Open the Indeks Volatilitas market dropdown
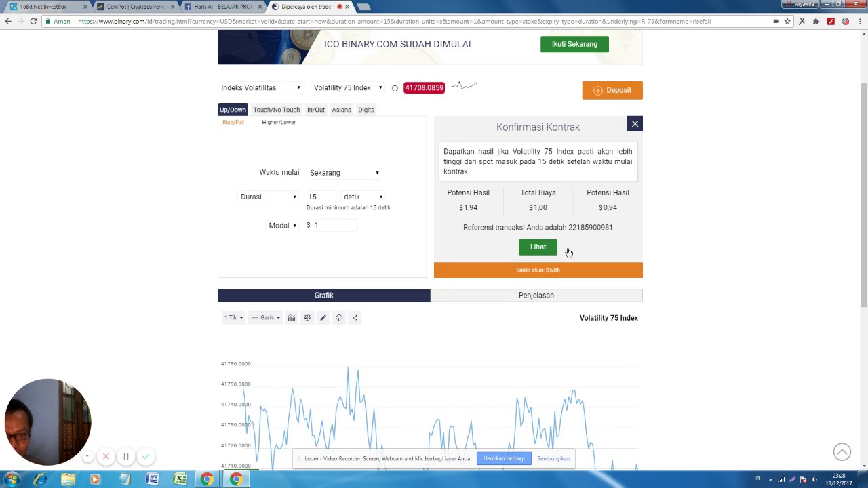The image size is (868, 488). coord(260,87)
